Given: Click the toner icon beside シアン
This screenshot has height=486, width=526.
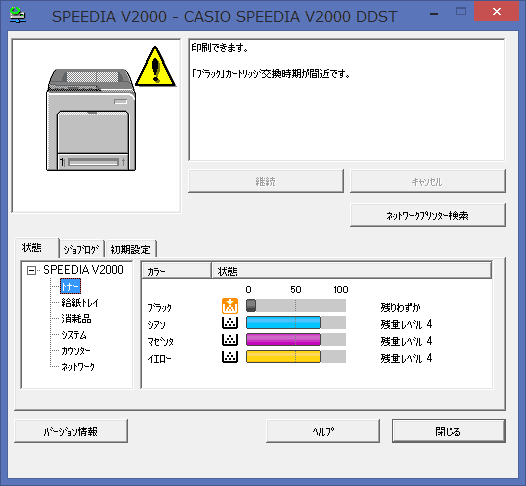Looking at the screenshot, I should click(x=230, y=323).
